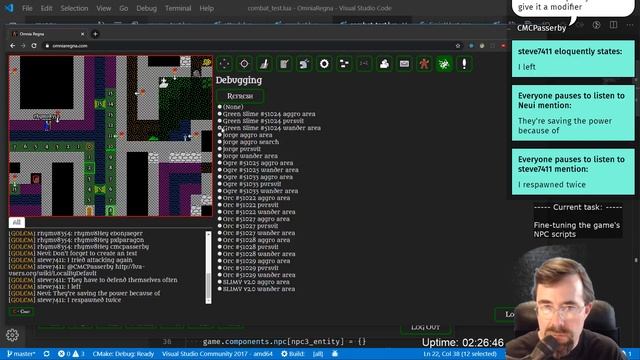The image size is (640, 360).
Task: Open the white ring settings icon
Action: pos(324,64)
